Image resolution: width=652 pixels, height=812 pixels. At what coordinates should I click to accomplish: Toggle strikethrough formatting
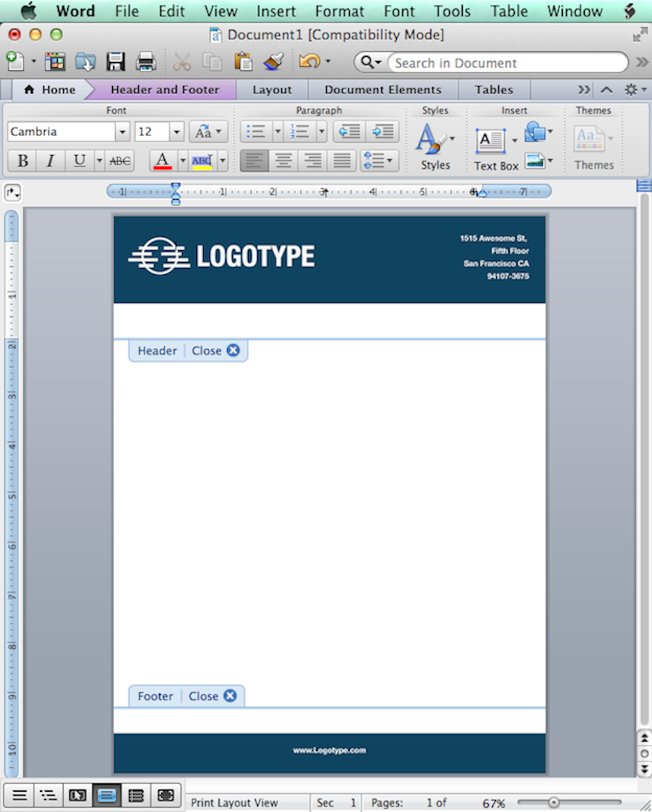click(x=120, y=161)
